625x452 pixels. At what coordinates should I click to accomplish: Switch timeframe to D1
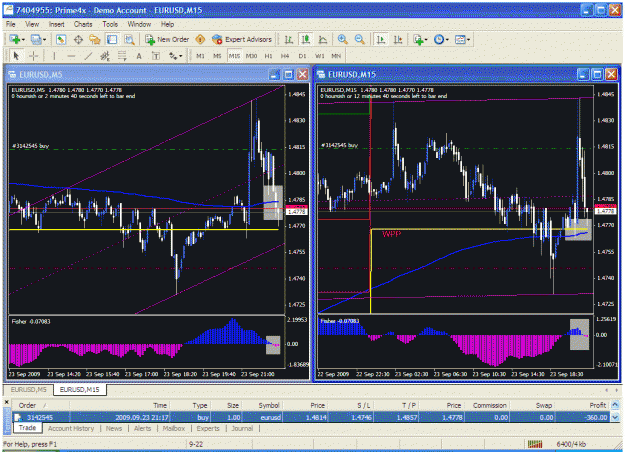tap(303, 56)
